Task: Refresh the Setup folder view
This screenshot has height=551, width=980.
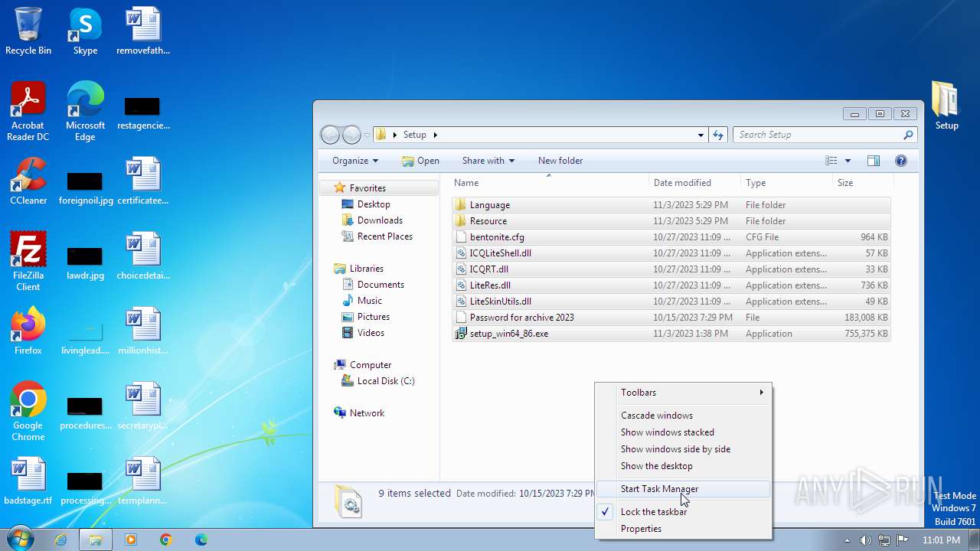Action: (717, 135)
